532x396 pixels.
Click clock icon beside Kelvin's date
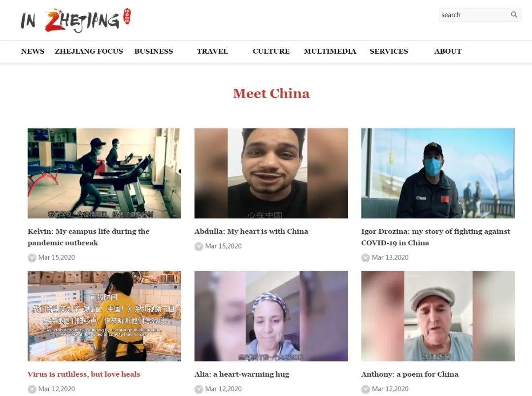pos(32,258)
